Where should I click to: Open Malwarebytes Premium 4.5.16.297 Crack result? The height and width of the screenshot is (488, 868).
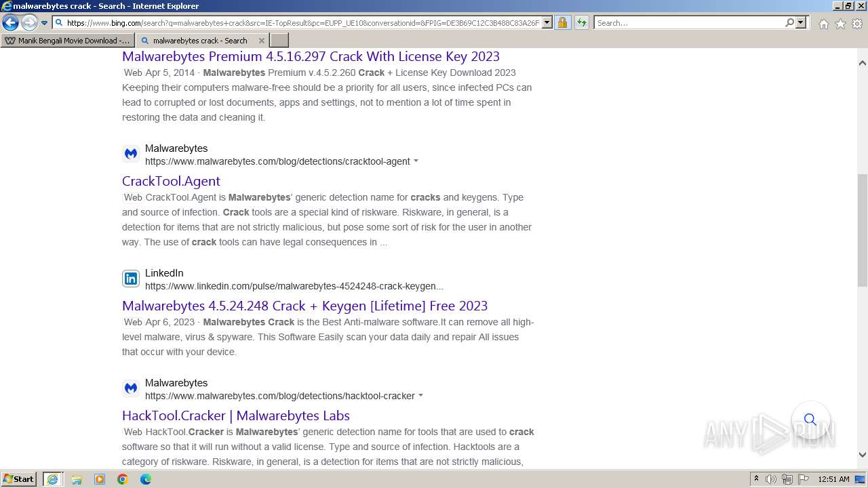[x=311, y=56]
